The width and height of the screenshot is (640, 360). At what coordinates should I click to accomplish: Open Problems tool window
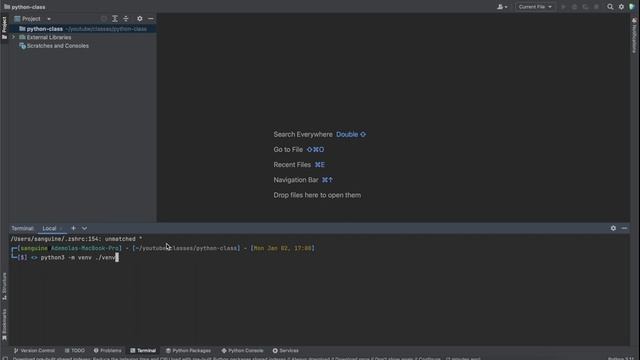[x=107, y=351]
